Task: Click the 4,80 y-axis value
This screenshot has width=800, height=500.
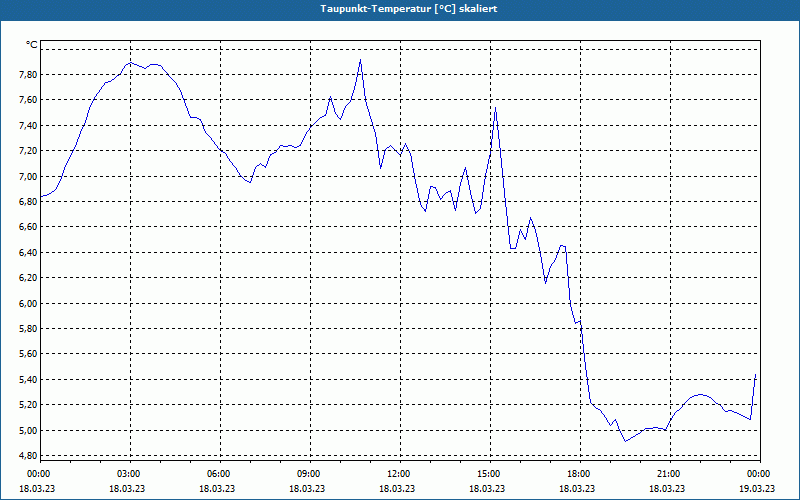Action: [28, 456]
